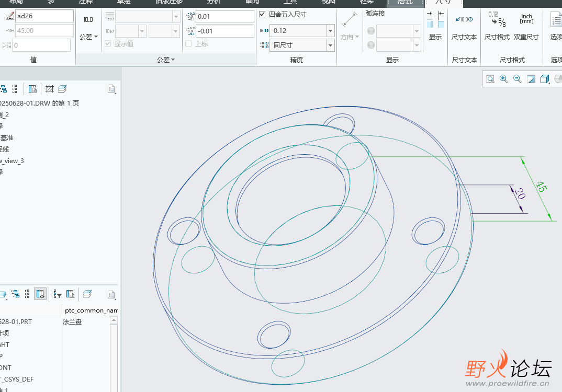Select the lower 弧连接 radio button
Viewport: 562px width, 392px height.
[371, 45]
